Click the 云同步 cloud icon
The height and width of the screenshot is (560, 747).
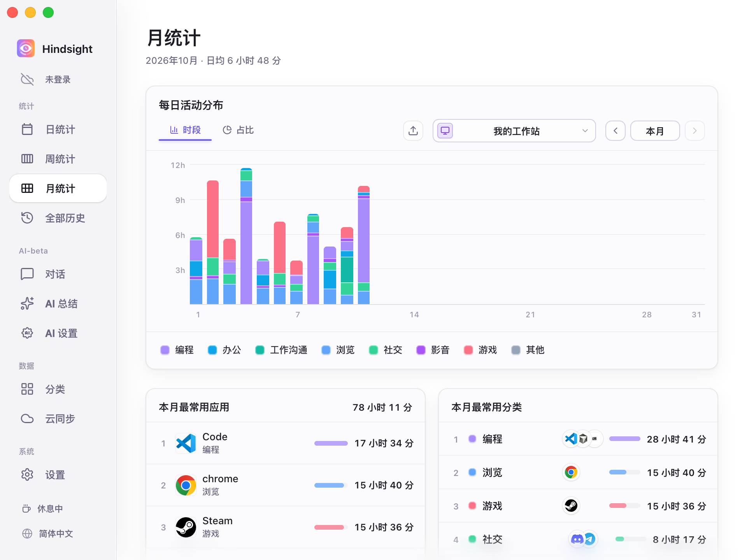click(x=27, y=419)
